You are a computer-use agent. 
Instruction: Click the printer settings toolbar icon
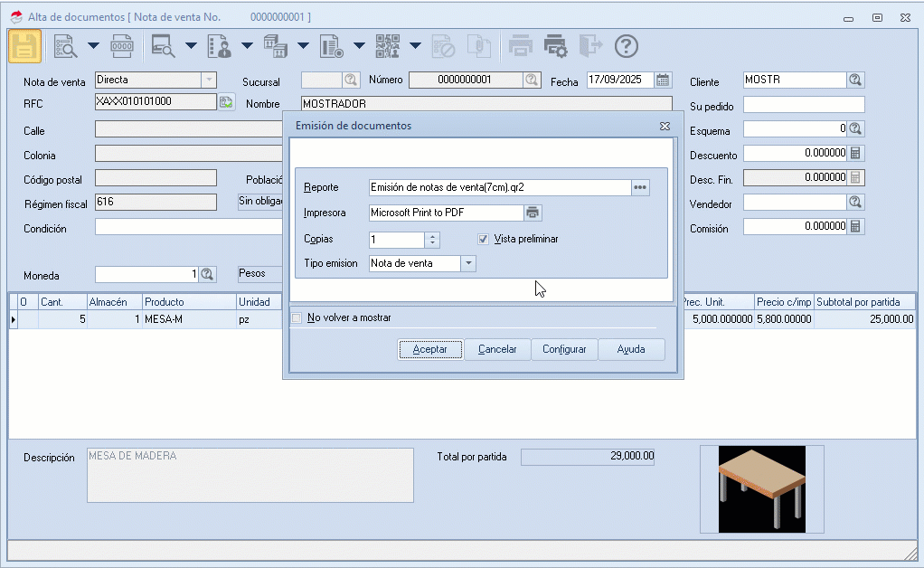(555, 46)
